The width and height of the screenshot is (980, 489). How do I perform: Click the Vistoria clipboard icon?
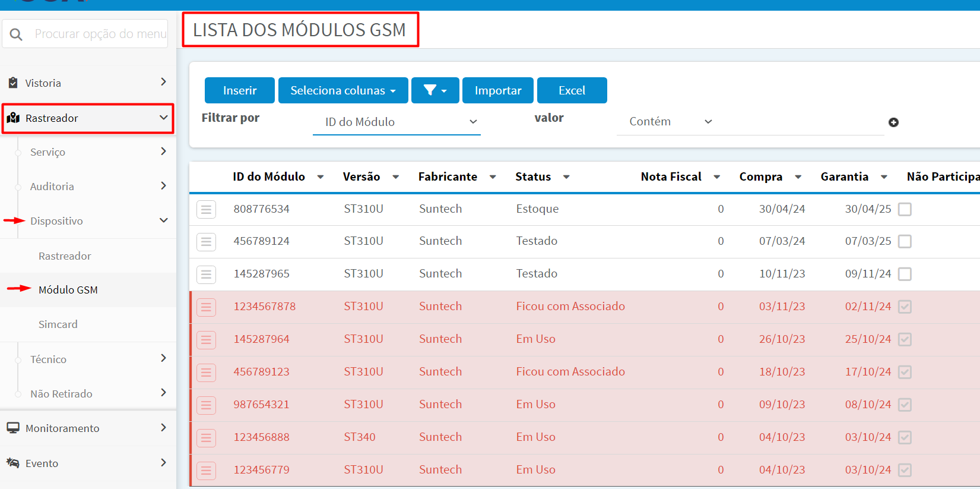click(x=13, y=83)
